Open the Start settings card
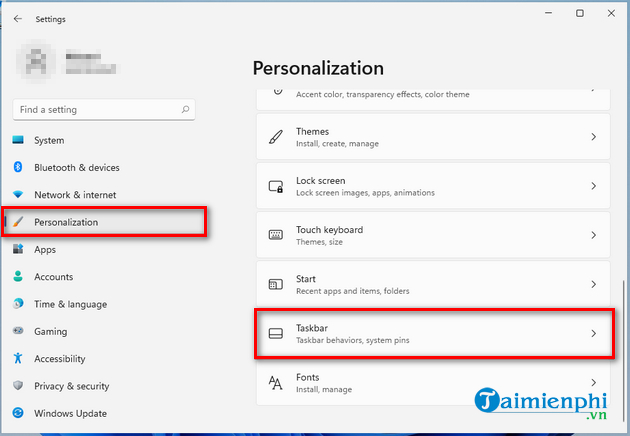Viewport: 630px width, 436px height. click(x=433, y=285)
